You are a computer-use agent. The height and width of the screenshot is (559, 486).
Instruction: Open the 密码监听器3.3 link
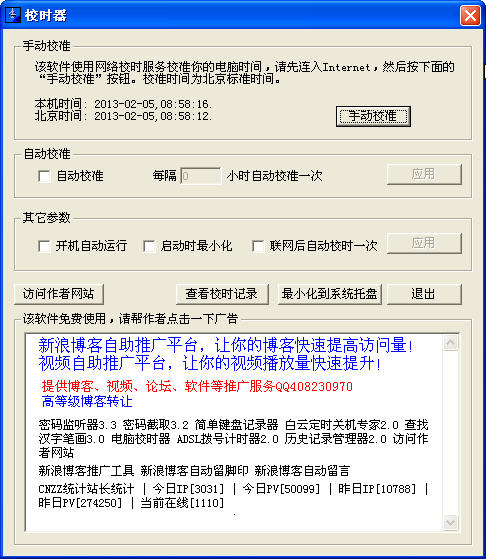(77, 425)
